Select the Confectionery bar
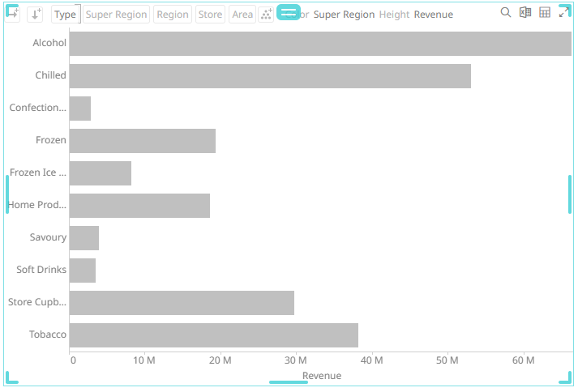Screen dimensions: 578x392 pyautogui.click(x=80, y=109)
